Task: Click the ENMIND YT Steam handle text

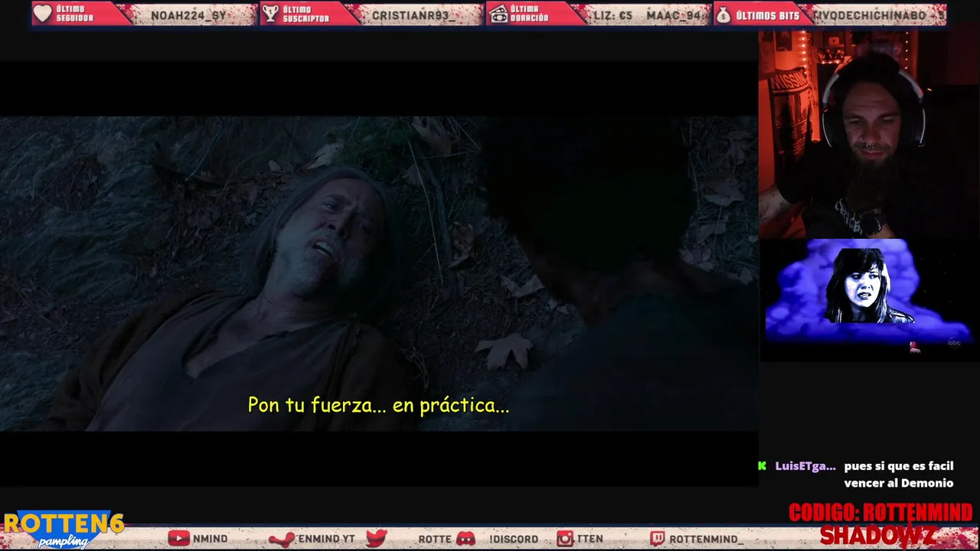Action: [x=326, y=539]
